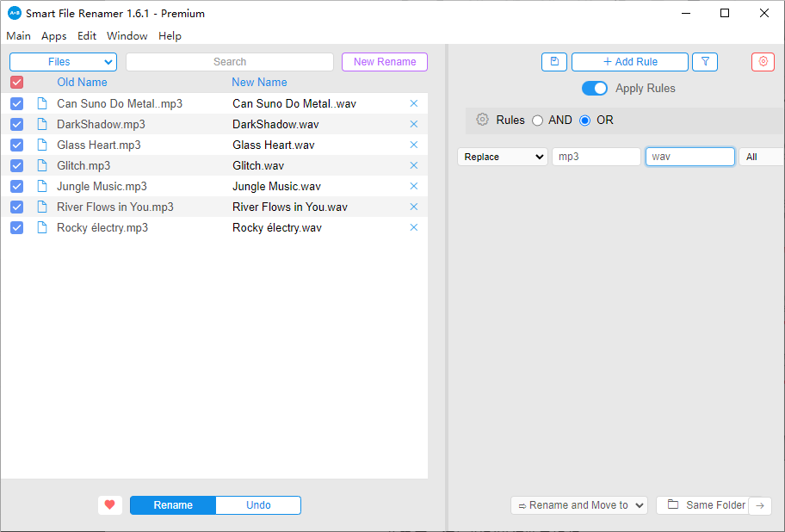785x532 pixels.
Task: Remove Glitch.mp3 using its X icon
Action: tap(414, 165)
